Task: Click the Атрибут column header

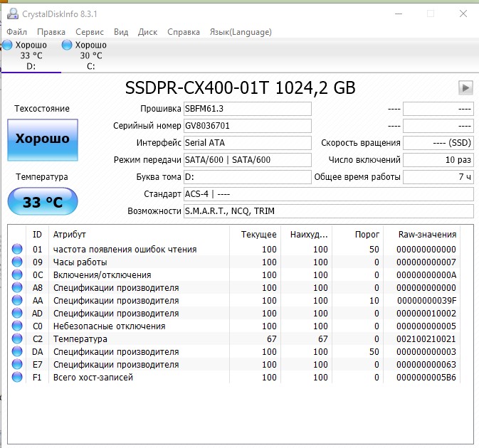Action: pos(139,235)
